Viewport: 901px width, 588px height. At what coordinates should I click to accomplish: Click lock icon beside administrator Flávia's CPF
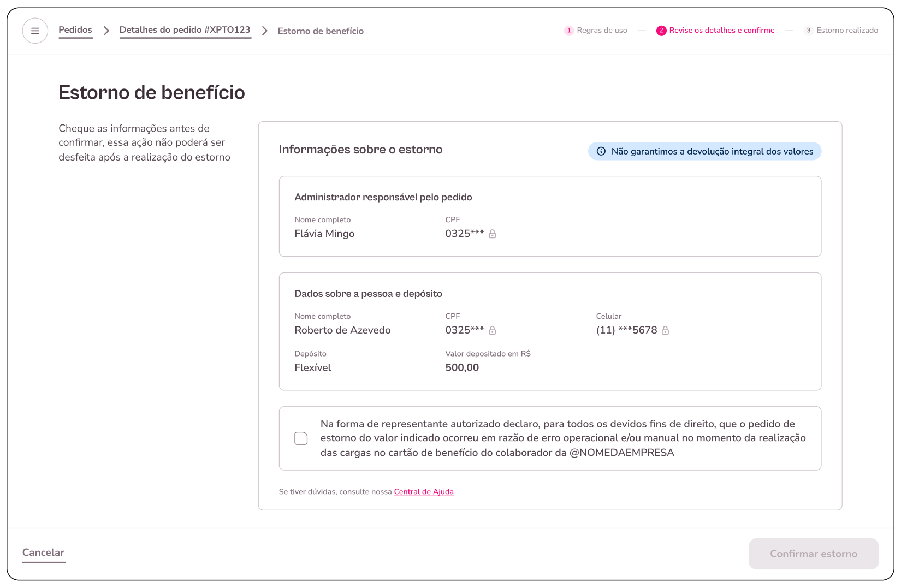click(492, 234)
